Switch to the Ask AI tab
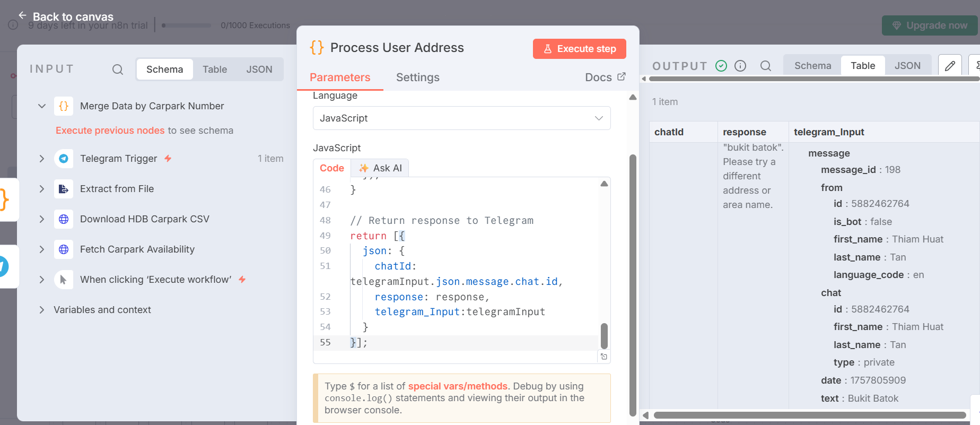This screenshot has width=980, height=425. [x=380, y=168]
